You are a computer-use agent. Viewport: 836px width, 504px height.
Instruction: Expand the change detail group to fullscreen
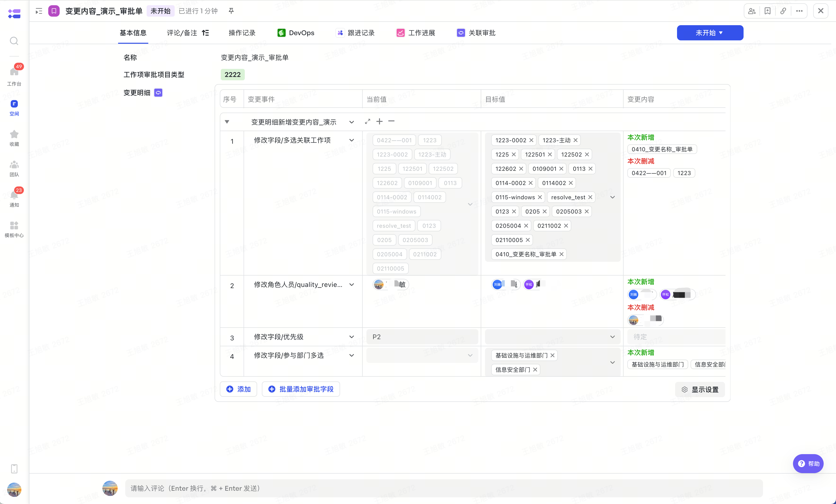pyautogui.click(x=367, y=121)
